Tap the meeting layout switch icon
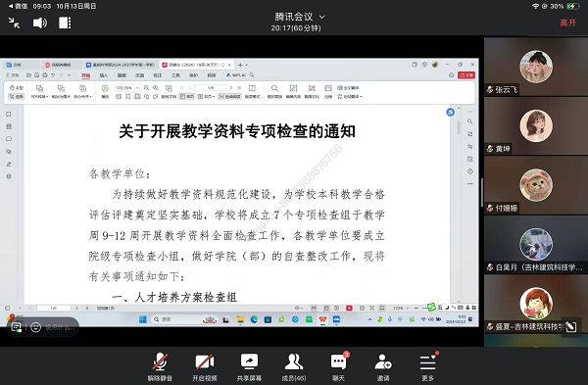Screen dimensions: 588x385 [65, 23]
